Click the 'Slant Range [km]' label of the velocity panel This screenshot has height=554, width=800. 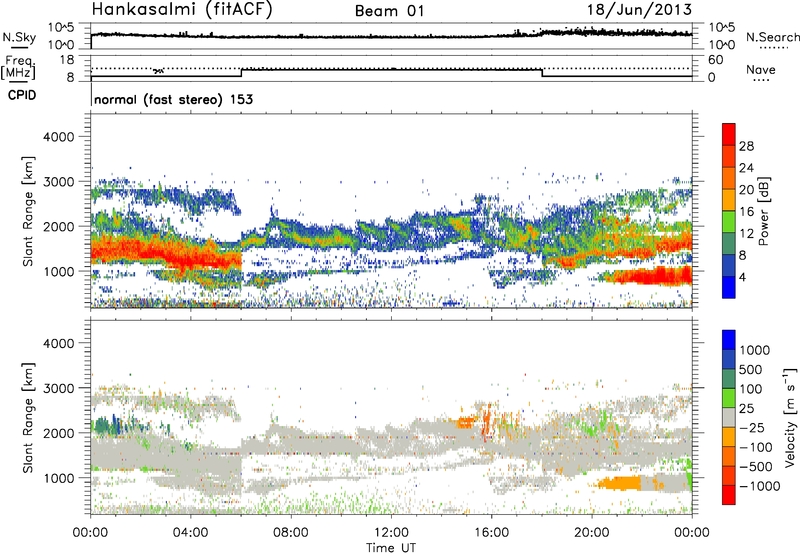pyautogui.click(x=28, y=418)
